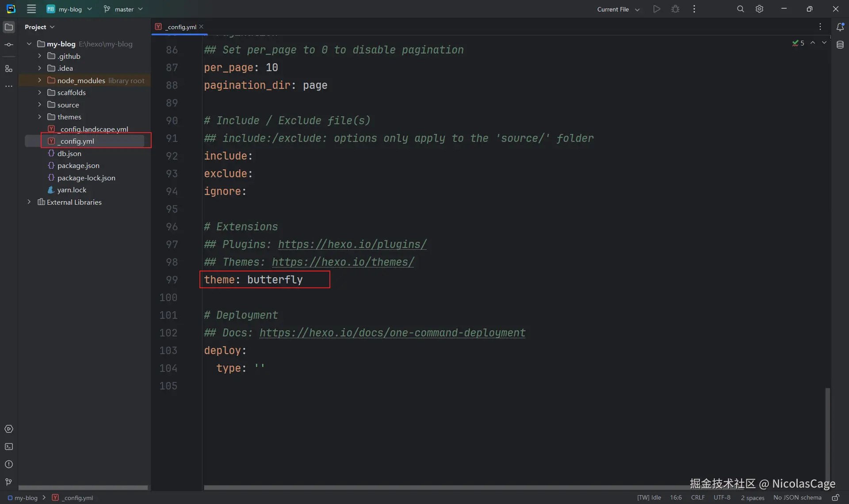The image size is (849, 504).
Task: Open the Git tool window icon
Action: 9,482
